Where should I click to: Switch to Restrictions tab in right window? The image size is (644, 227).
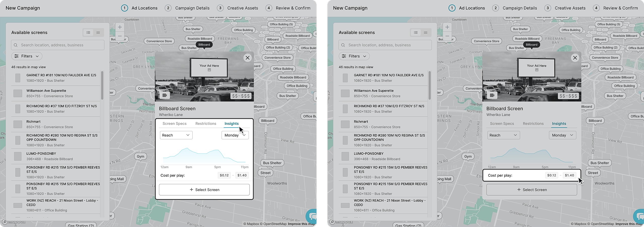click(x=533, y=124)
